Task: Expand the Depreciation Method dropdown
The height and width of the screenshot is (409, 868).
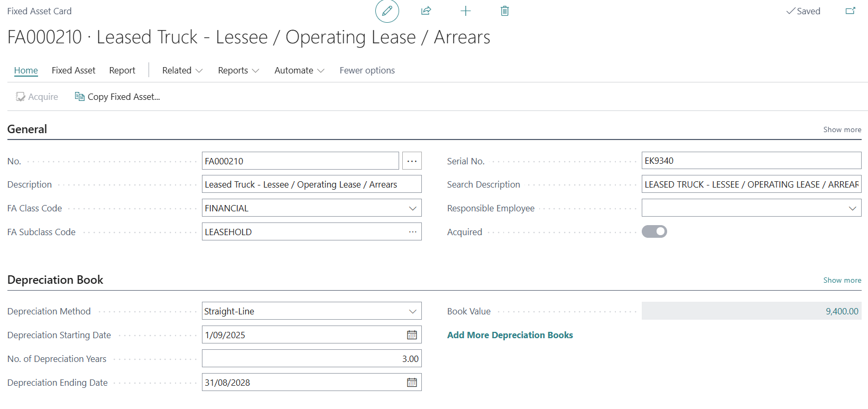Action: click(x=412, y=311)
